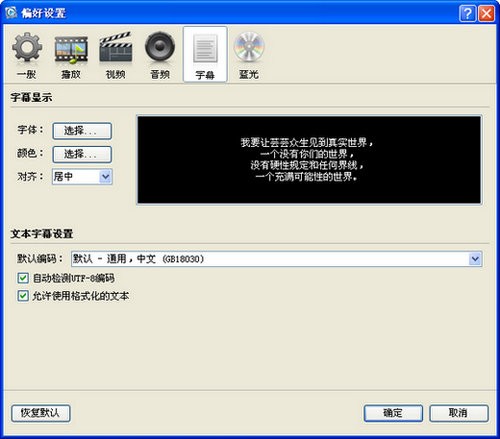The width and height of the screenshot is (500, 439).
Task: Click the 取消 cancel button
Action: (x=459, y=413)
